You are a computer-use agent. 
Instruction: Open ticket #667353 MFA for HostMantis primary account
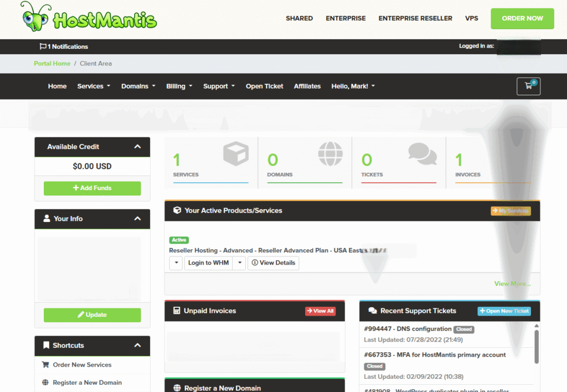click(x=435, y=355)
